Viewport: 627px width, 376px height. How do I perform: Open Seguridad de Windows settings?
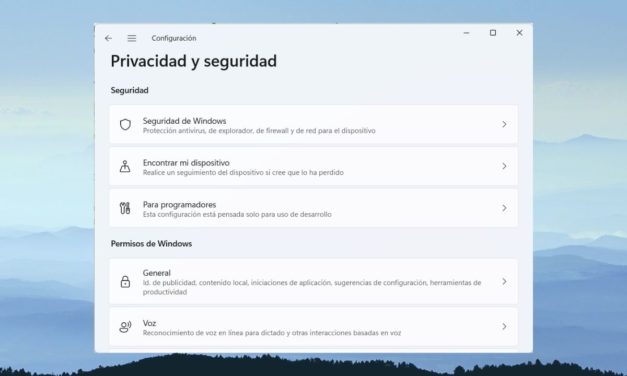tap(314, 124)
